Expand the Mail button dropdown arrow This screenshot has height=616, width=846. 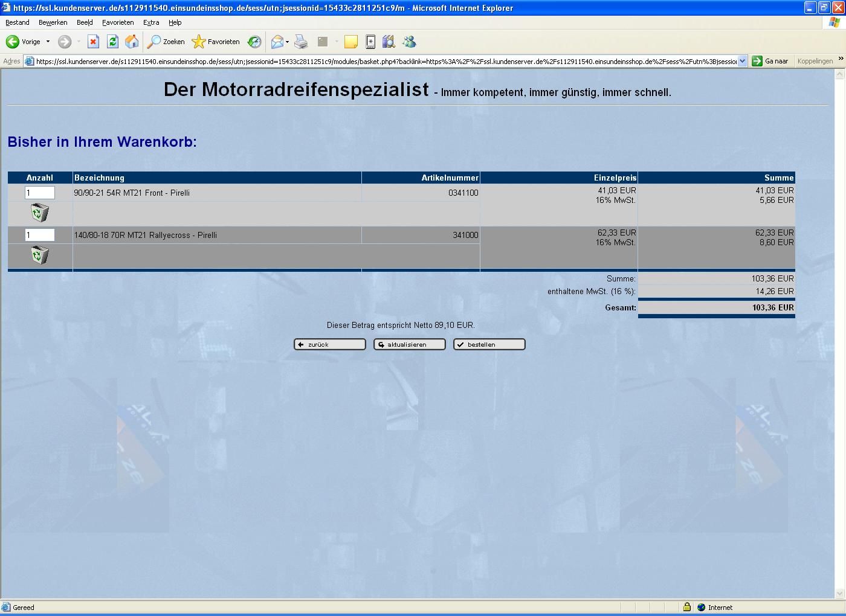coord(288,42)
